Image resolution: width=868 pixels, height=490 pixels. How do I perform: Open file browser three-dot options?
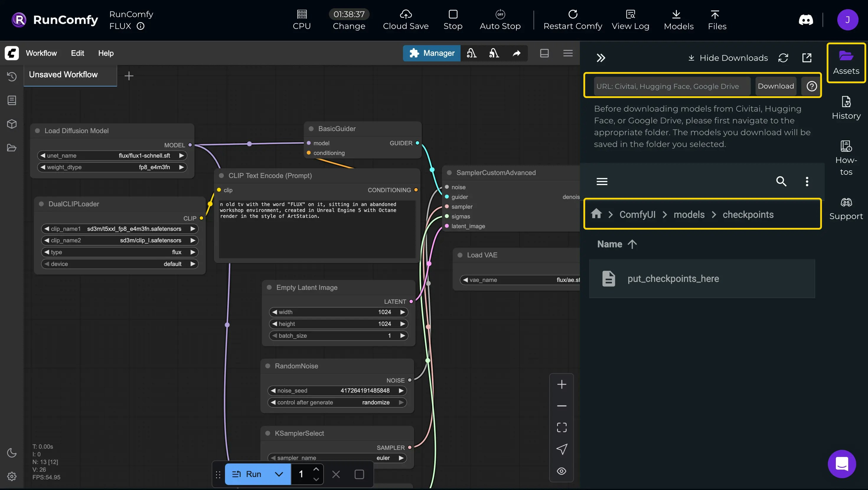point(807,182)
